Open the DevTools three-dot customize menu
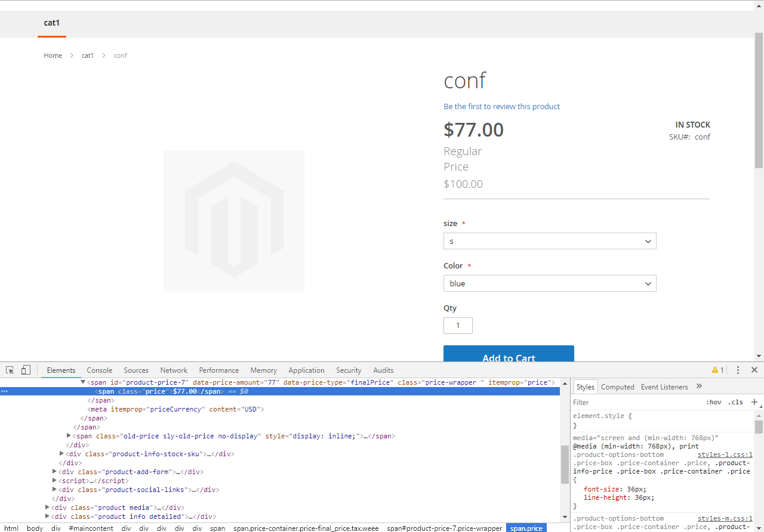The image size is (764, 532). click(x=738, y=370)
